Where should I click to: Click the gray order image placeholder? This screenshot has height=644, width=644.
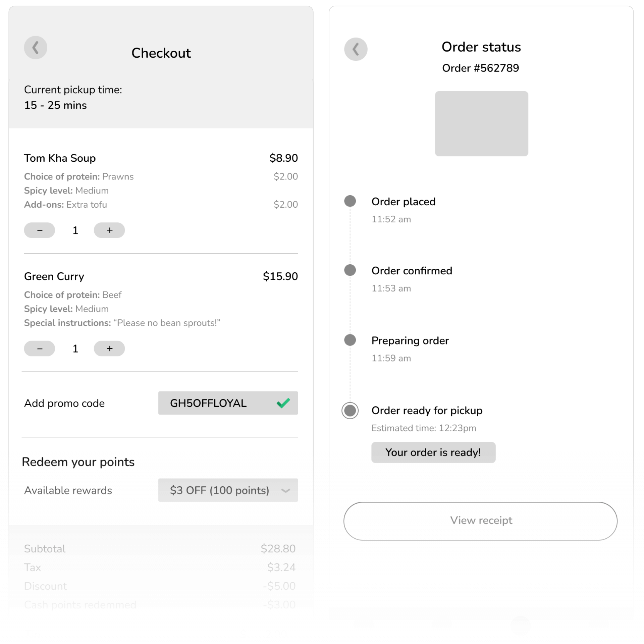tap(481, 123)
